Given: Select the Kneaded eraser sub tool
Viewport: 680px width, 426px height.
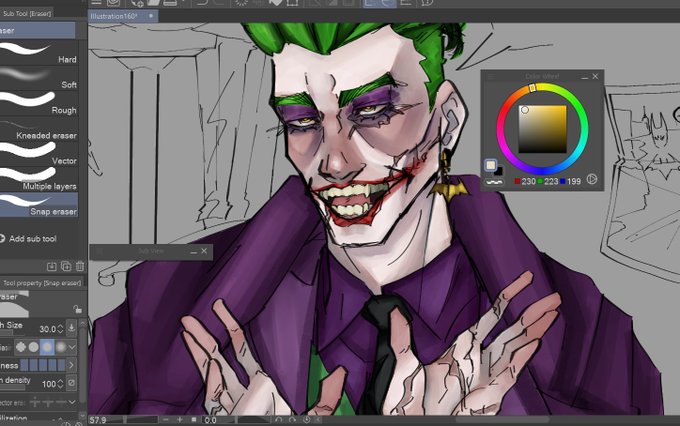Looking at the screenshot, I should [x=39, y=129].
